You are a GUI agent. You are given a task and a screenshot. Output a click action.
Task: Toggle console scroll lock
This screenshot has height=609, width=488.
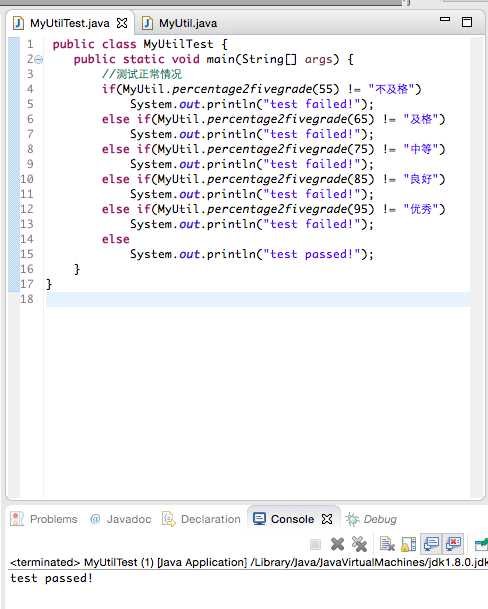[408, 544]
